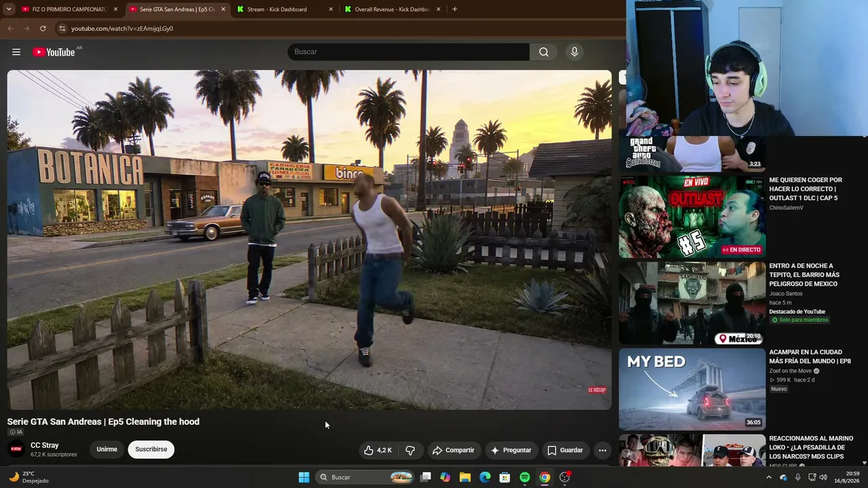The height and width of the screenshot is (488, 868).
Task: Open Spotify from the taskbar
Action: click(x=525, y=477)
